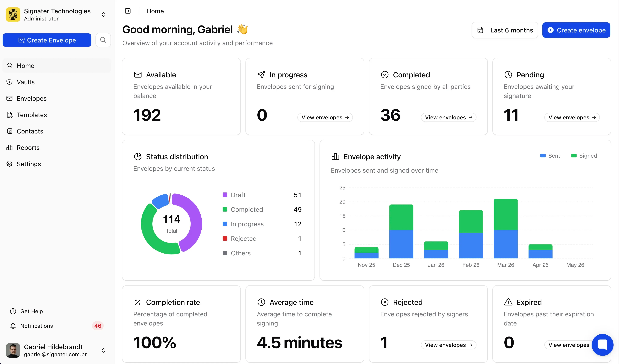
Task: Click the Jan 26 bar in the chart
Action: (436, 250)
